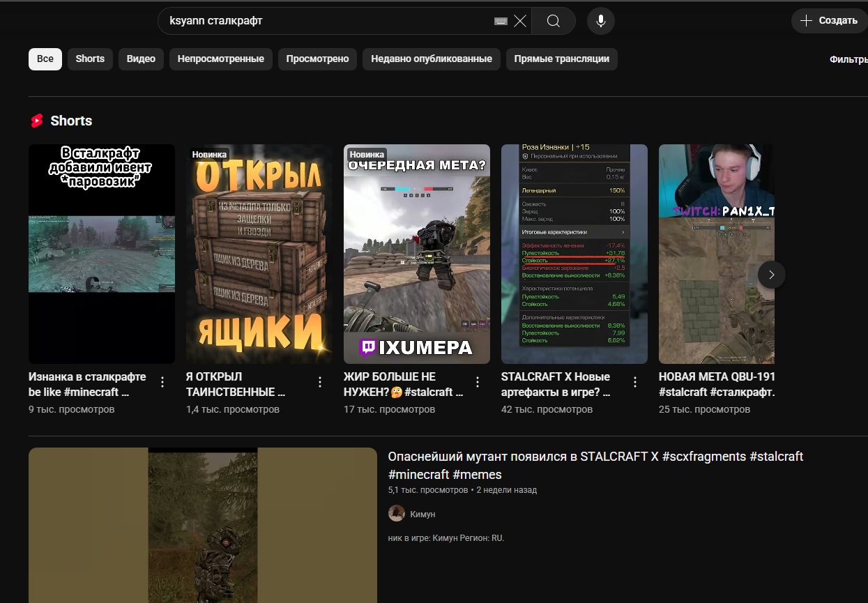
Task: Open the title Изнанка в сталкрафте be like
Action: pos(87,384)
